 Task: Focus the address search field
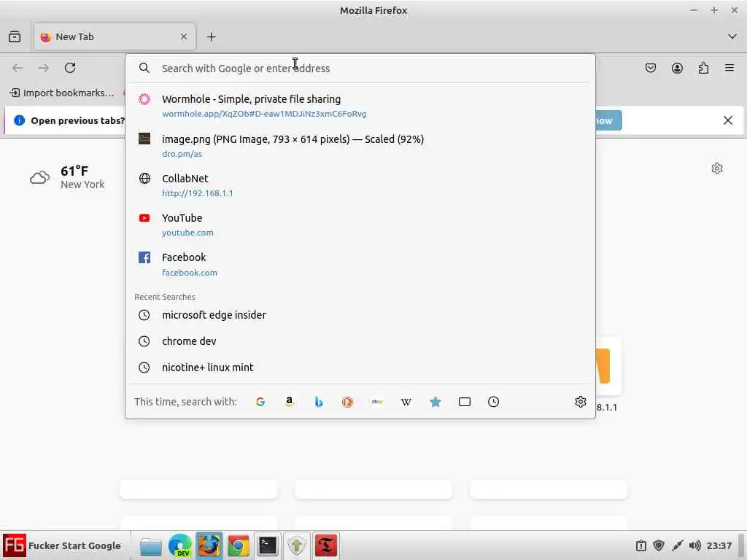(360, 68)
